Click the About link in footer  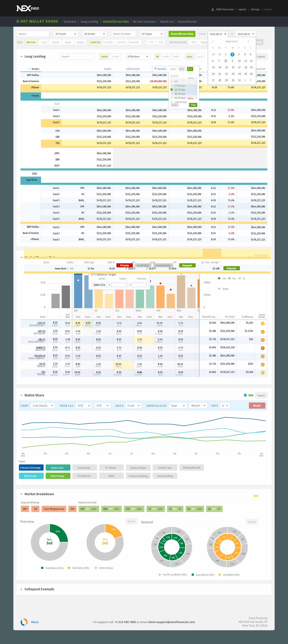point(35,622)
